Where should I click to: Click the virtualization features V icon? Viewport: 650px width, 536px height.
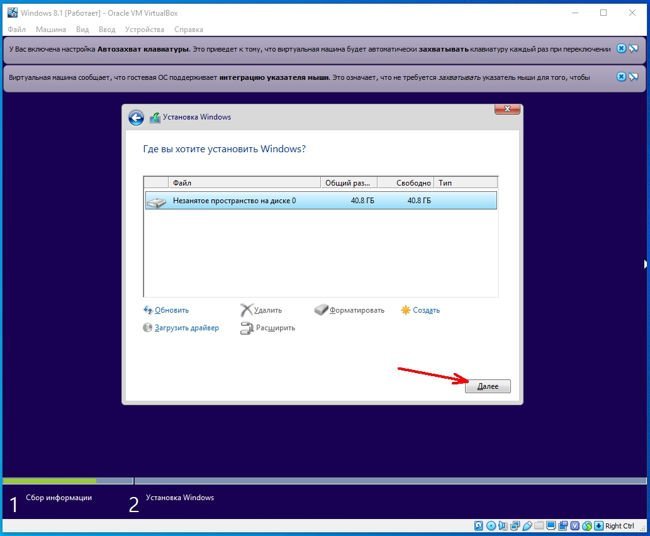[575, 526]
